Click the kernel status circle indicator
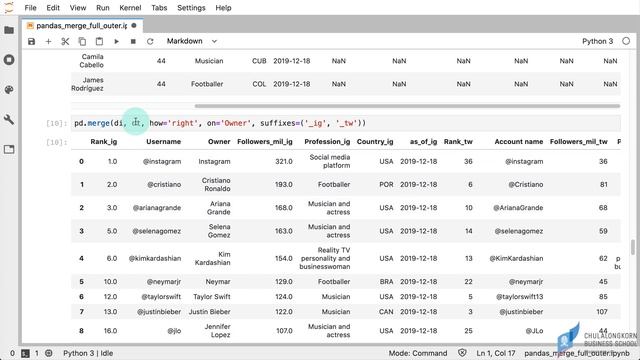 point(626,41)
